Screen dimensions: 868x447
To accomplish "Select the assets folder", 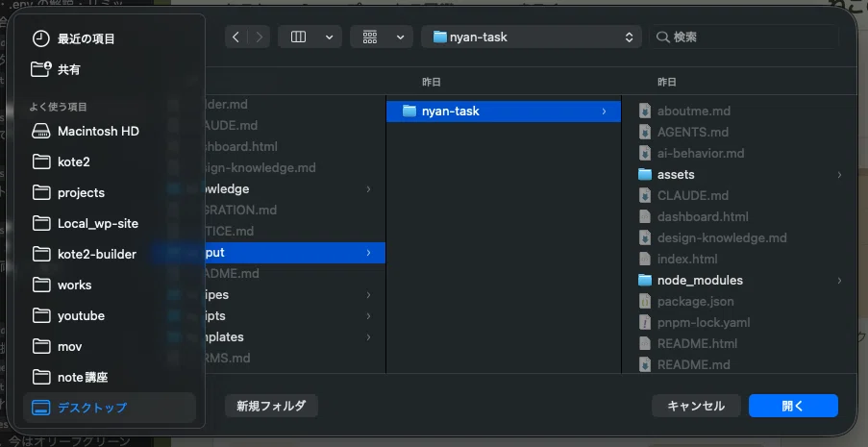I will coord(739,175).
